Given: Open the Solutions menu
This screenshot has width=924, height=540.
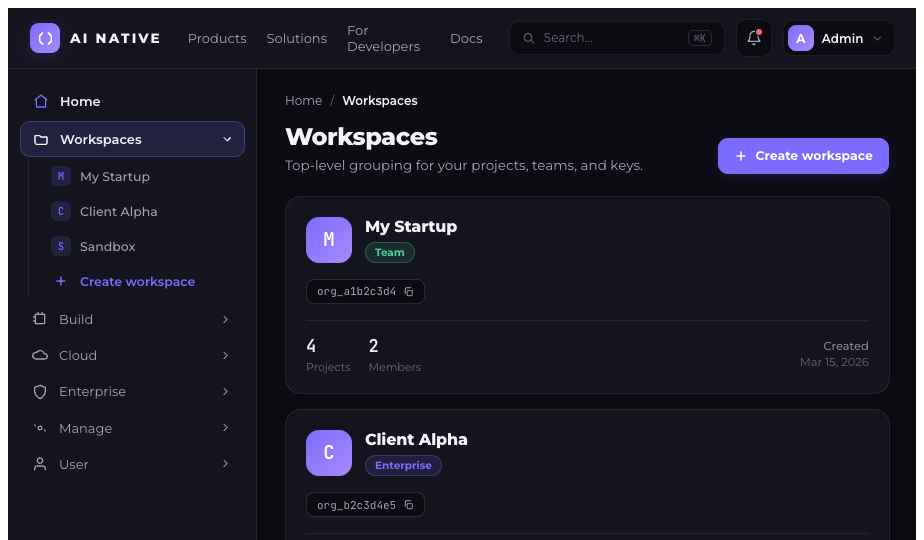Looking at the screenshot, I should point(296,38).
